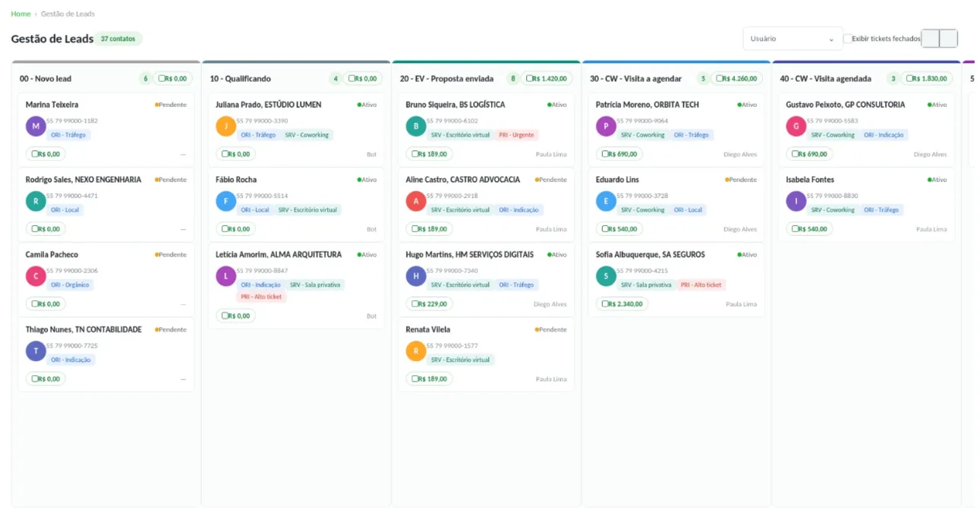
Task: Click Diego Alves assignee on Eduardo's card
Action: (x=740, y=229)
